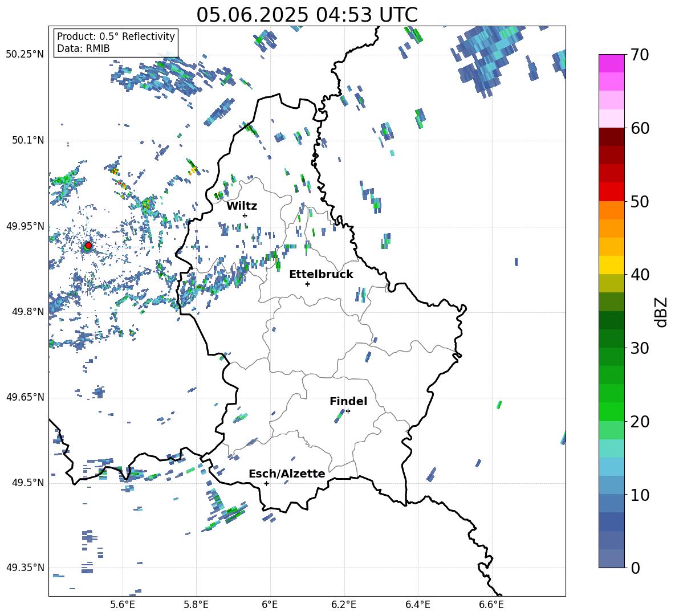Viewport: 675px width, 616px height.
Task: Click the yellow 40 dBZ colorbar swatch
Action: 611,265
